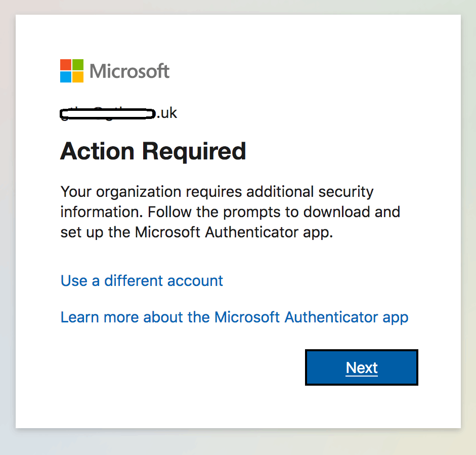Click the green square of the Microsoft logo

pyautogui.click(x=77, y=64)
